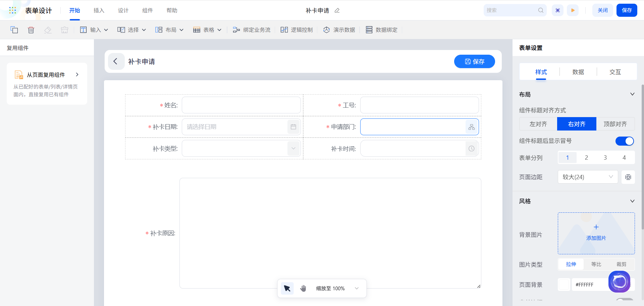The image size is (644, 306).
Task: Click 添加图片 to add background image
Action: click(596, 233)
